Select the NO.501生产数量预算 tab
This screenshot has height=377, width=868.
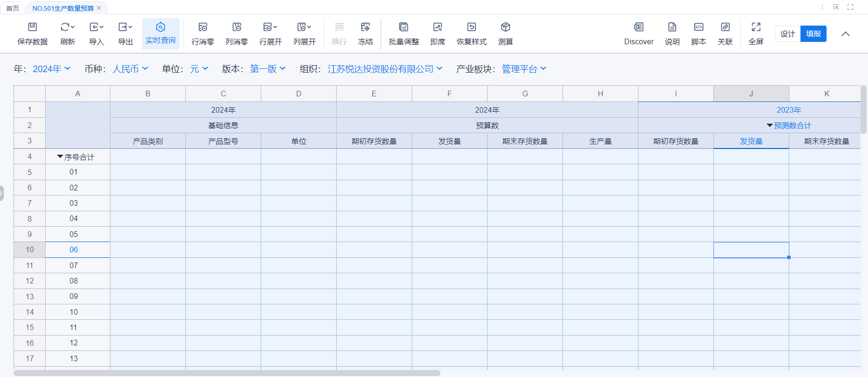[63, 8]
